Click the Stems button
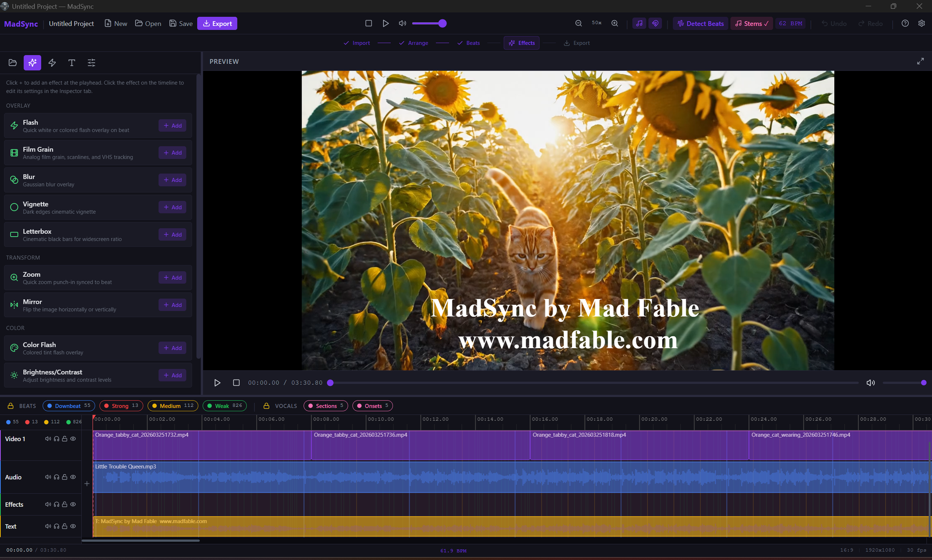Viewport: 932px width, 560px height. coord(751,23)
